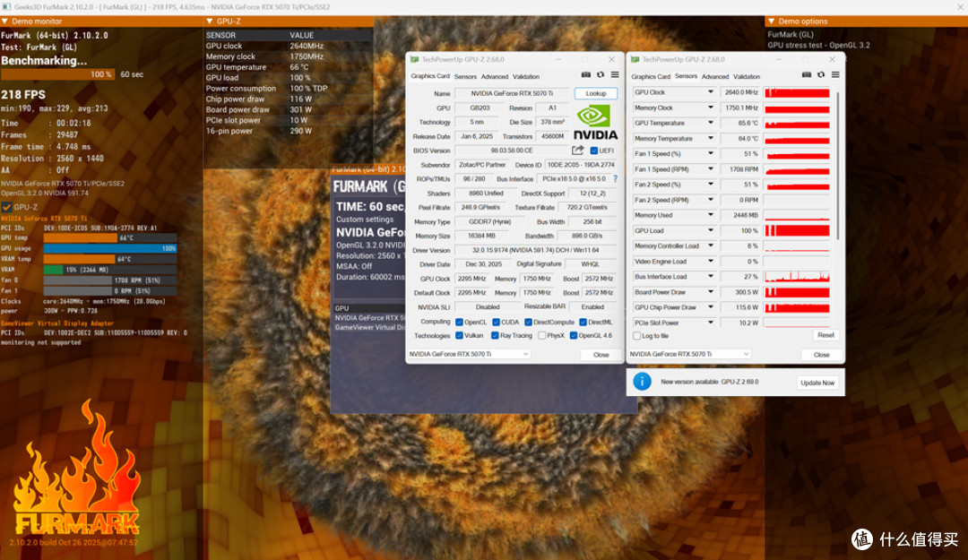The width and height of the screenshot is (968, 560).
Task: Collapse the Demo monitor panel
Action: (x=5, y=21)
